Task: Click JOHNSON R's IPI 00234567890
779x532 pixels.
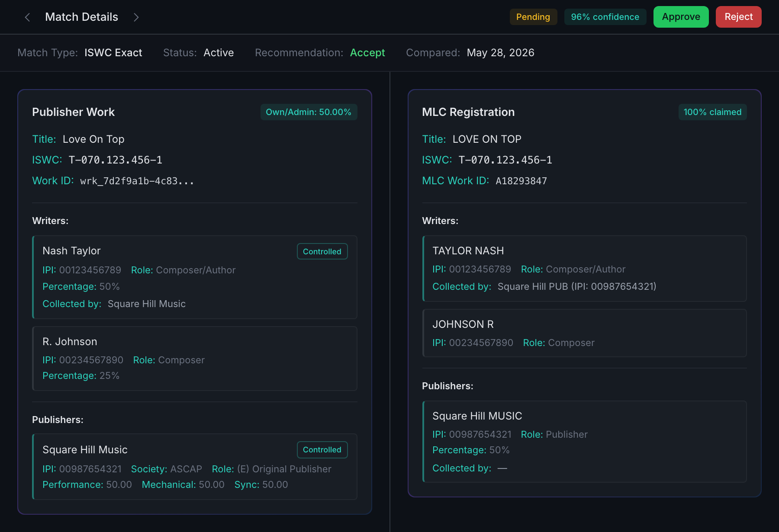Action: [x=481, y=343]
